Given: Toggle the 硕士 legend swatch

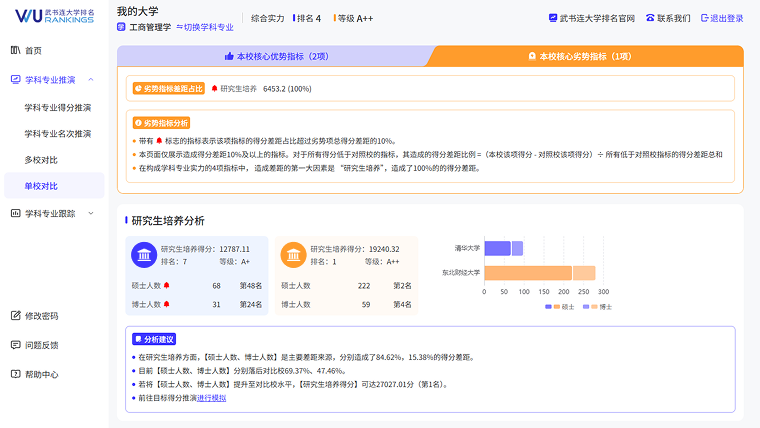Looking at the screenshot, I should coord(553,307).
